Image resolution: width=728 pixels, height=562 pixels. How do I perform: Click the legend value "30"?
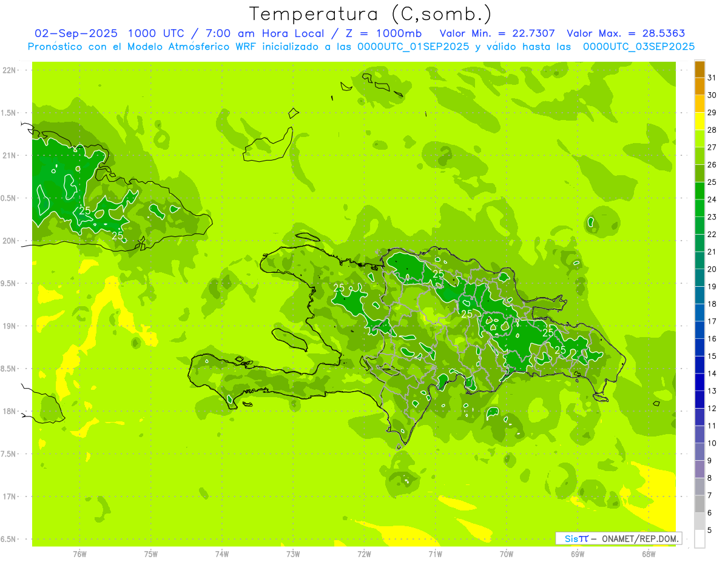pos(712,95)
